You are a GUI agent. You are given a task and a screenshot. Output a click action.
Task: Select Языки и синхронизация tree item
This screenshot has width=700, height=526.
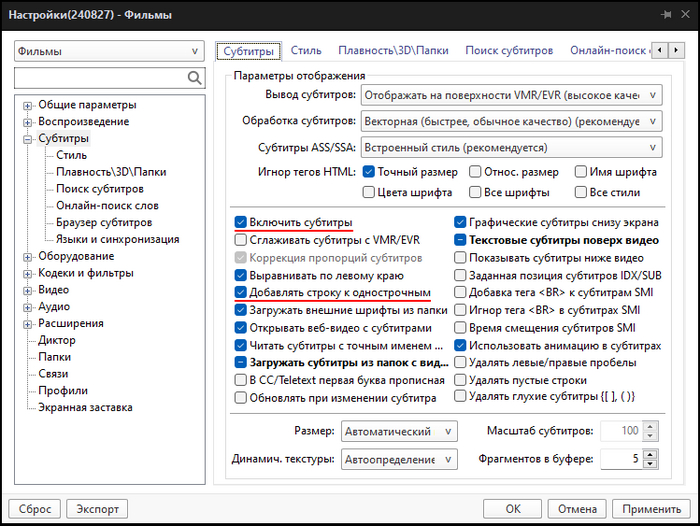click(117, 239)
